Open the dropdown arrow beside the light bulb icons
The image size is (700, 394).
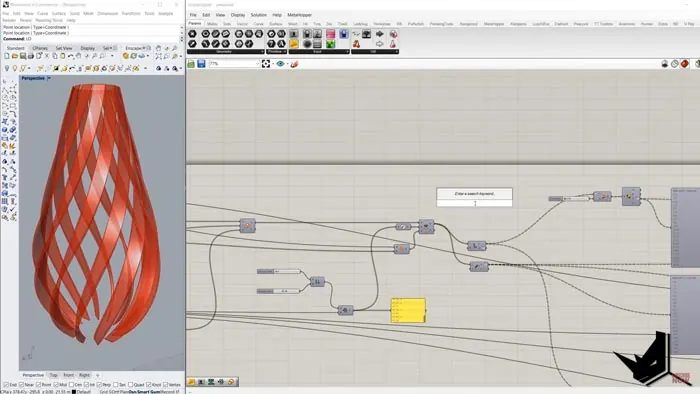tap(29, 68)
